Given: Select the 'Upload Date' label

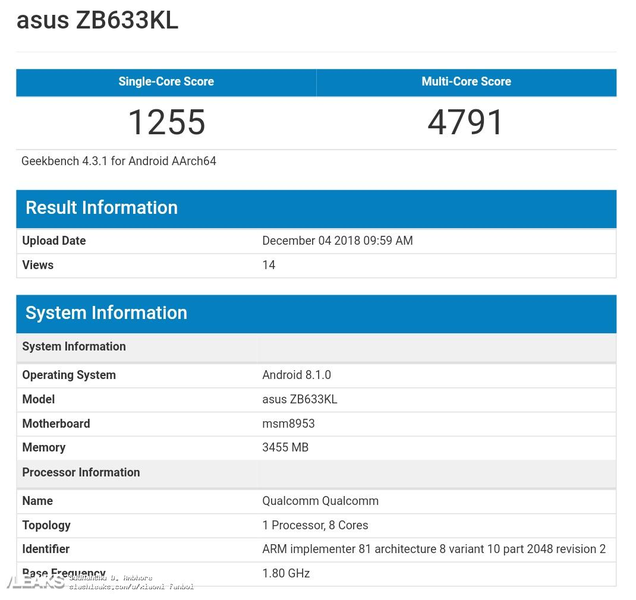Looking at the screenshot, I should point(54,241).
